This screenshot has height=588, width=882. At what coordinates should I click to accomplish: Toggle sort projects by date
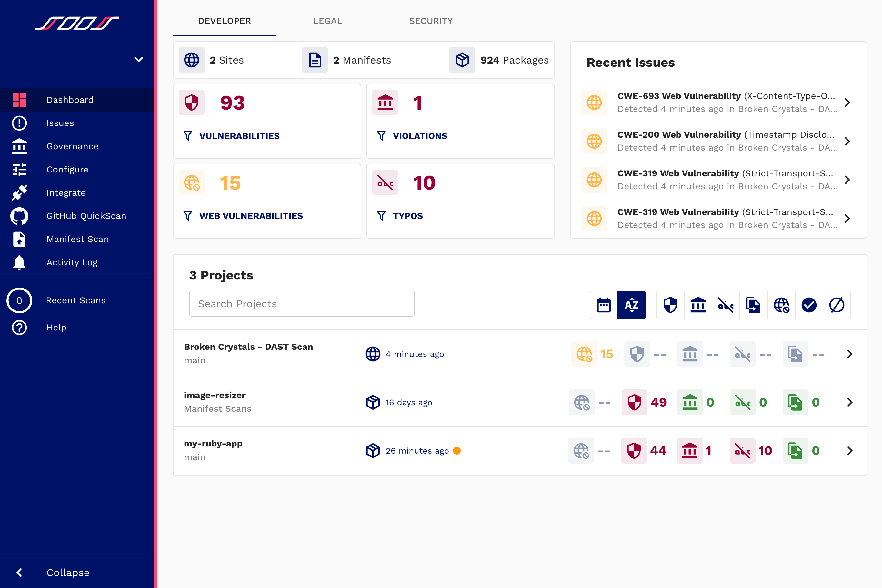click(x=604, y=305)
